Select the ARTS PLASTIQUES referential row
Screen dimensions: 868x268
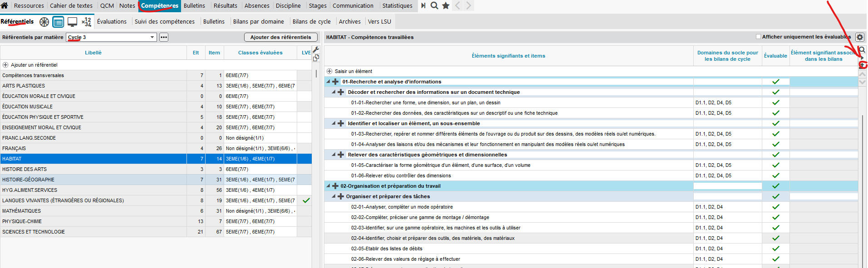coord(156,86)
